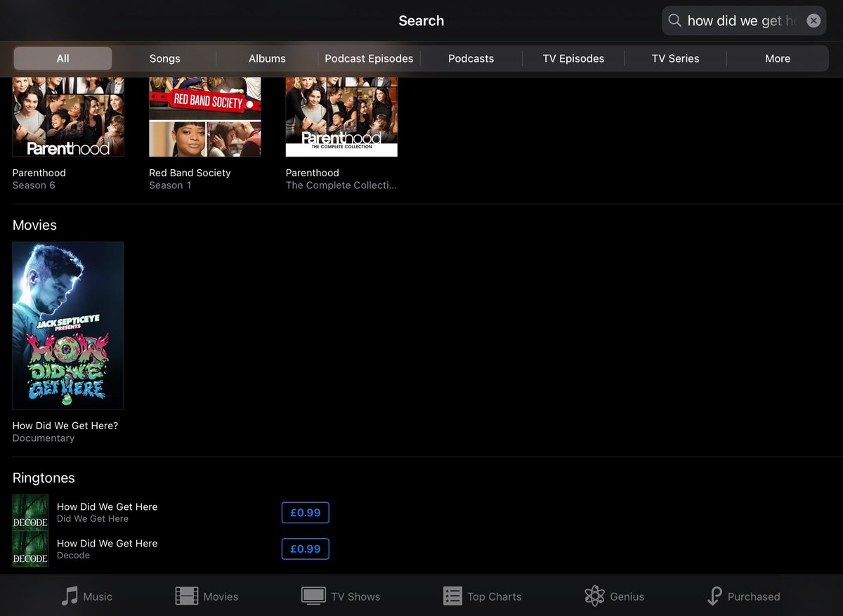This screenshot has height=616, width=843.
Task: Open 'Parenthood' Season 6 title text
Action: [x=39, y=173]
